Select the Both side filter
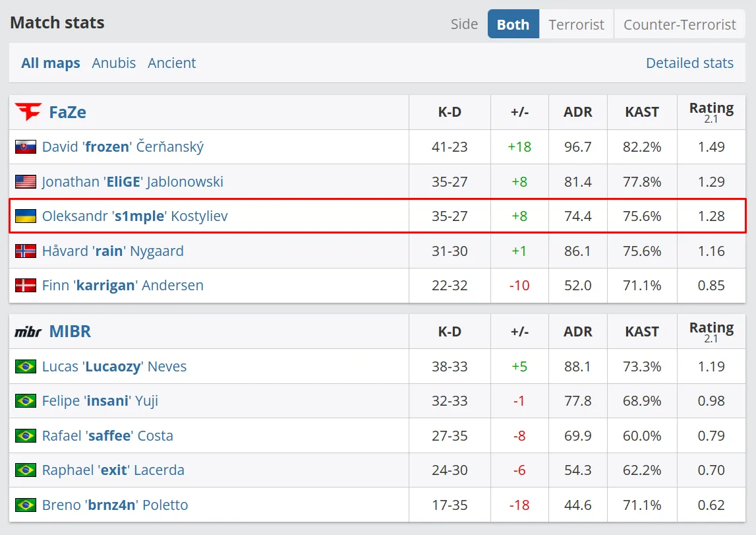The image size is (756, 535). [513, 24]
